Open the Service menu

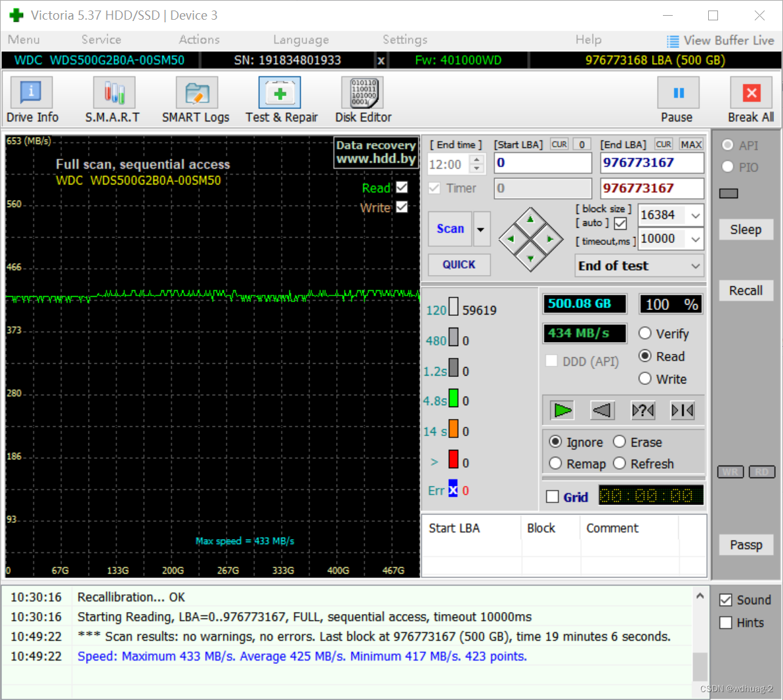(101, 40)
